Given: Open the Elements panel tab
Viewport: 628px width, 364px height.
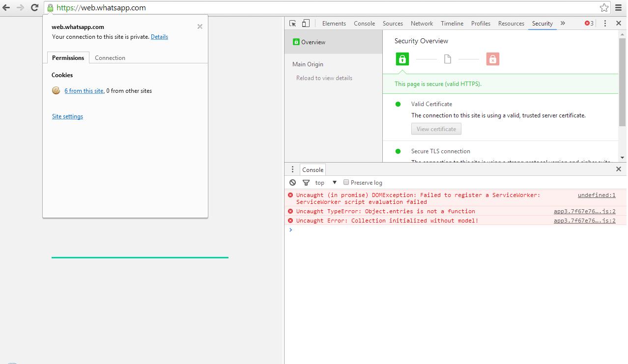Looking at the screenshot, I should click(x=334, y=23).
